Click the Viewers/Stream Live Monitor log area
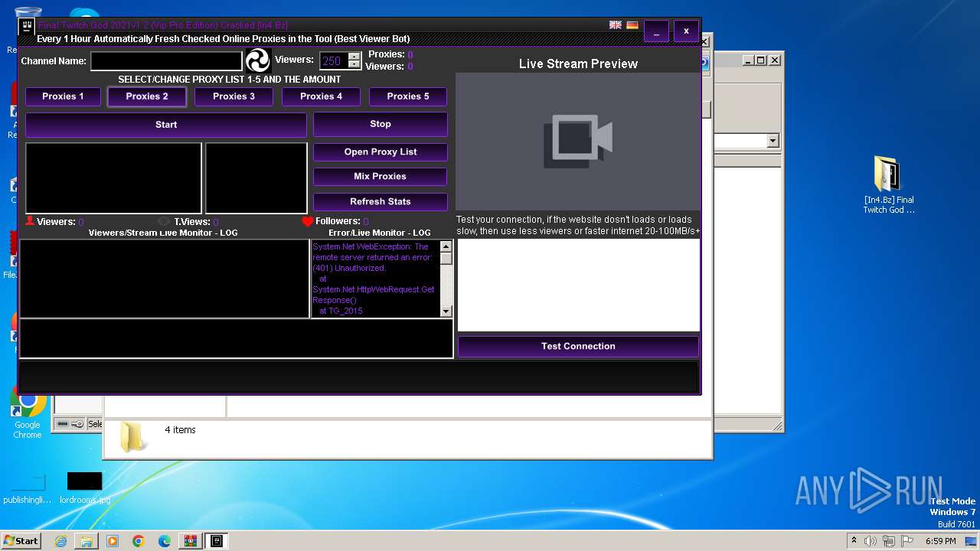 tap(164, 279)
